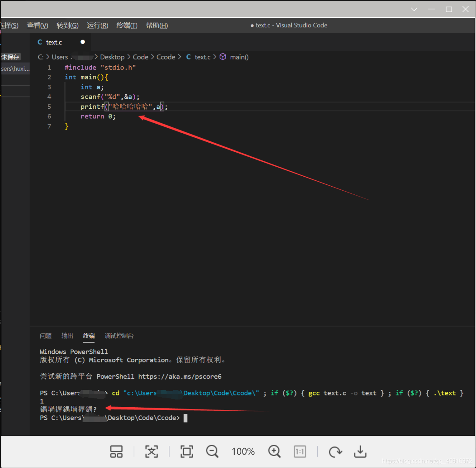Open the 查看(V) menu
The width and height of the screenshot is (476, 468).
coord(37,26)
